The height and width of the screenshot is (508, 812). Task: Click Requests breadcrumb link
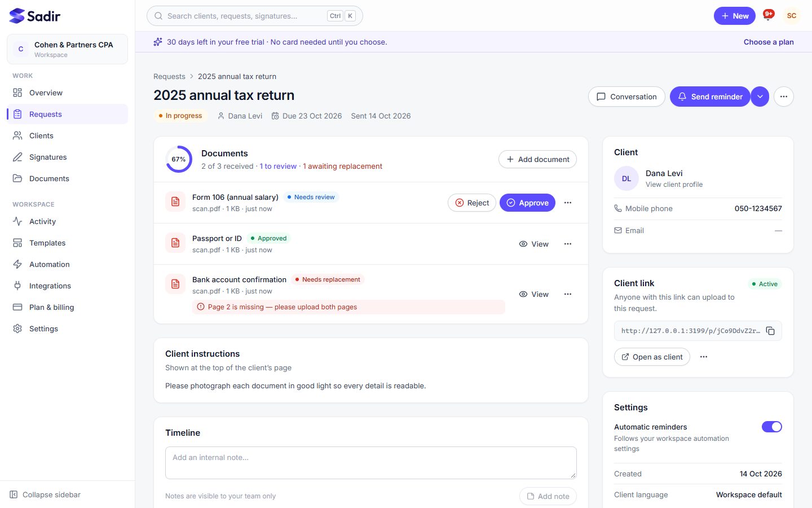[x=169, y=76]
